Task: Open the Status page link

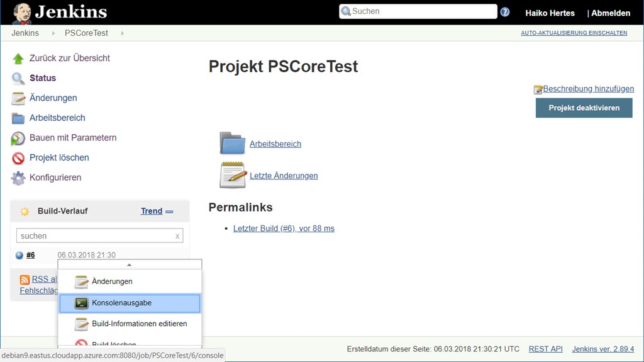Action: pos(43,77)
